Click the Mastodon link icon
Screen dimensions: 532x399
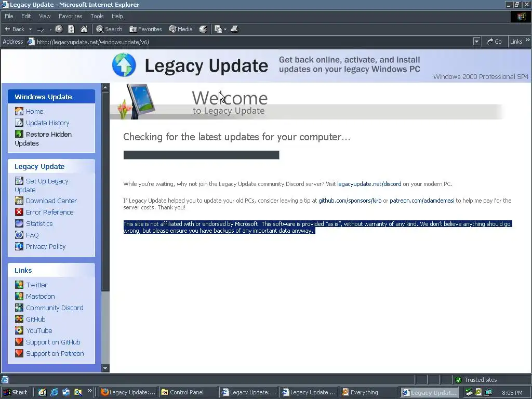pyautogui.click(x=19, y=296)
